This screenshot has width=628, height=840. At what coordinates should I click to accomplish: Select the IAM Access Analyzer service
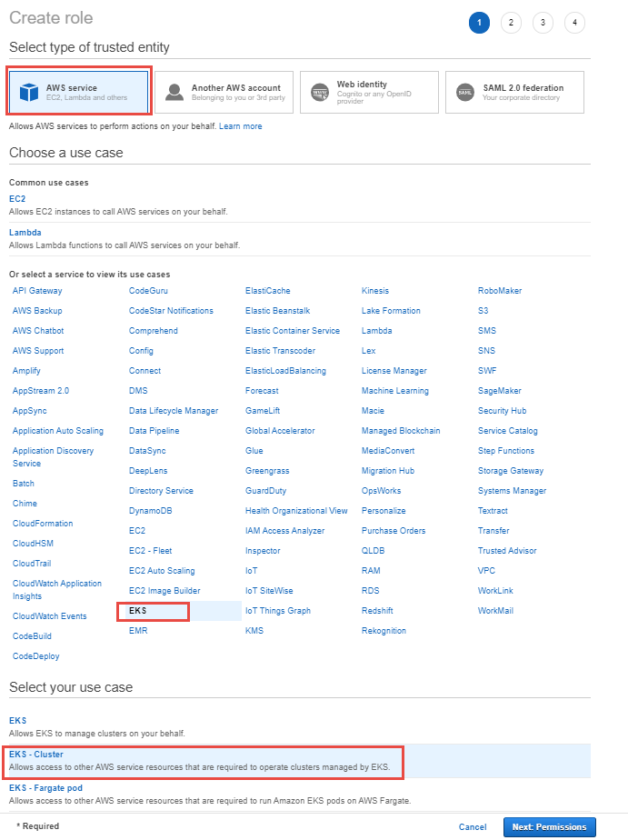284,531
